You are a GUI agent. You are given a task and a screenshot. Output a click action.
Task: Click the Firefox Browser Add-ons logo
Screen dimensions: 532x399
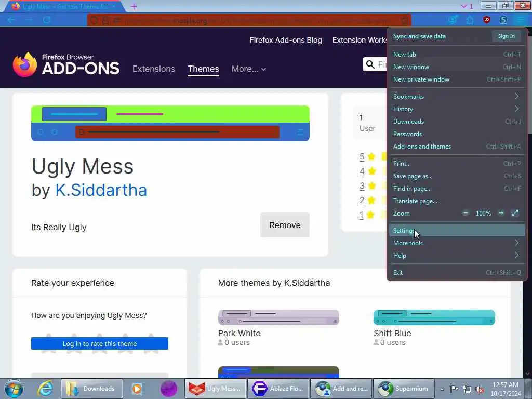tap(66, 64)
